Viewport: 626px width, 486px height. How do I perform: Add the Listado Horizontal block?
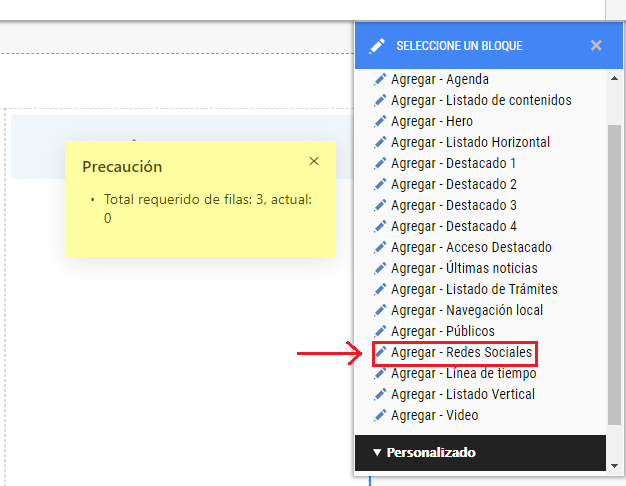coord(470,143)
